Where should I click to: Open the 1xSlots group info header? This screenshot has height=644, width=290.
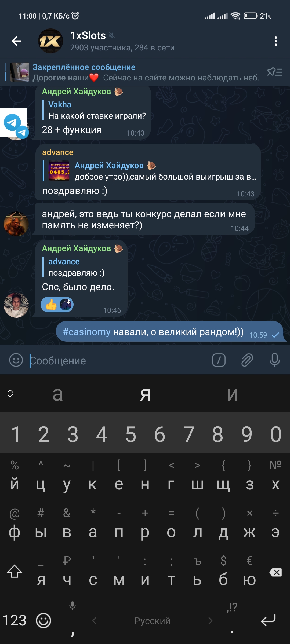[122, 41]
